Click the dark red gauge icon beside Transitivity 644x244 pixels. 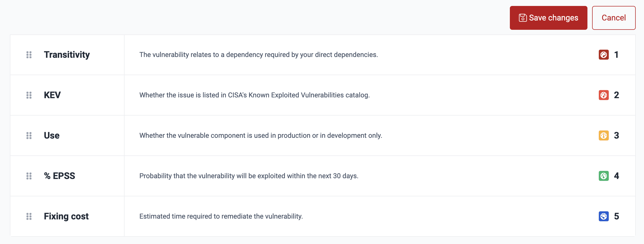604,55
